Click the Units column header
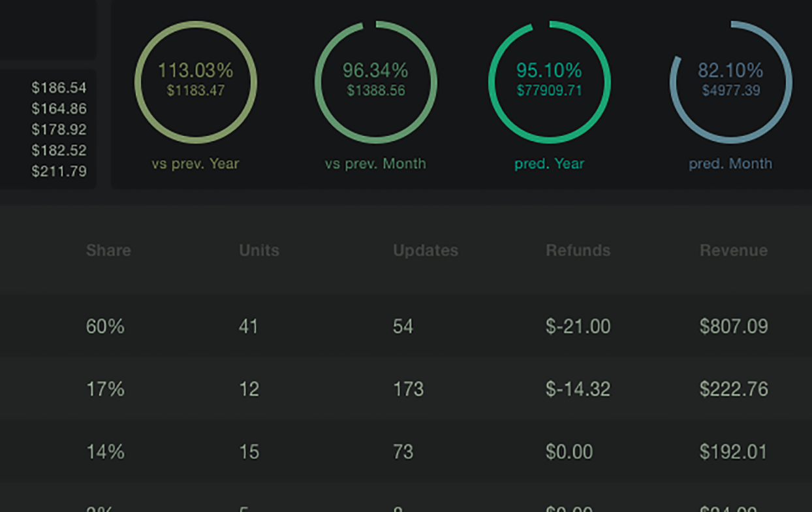812x512 pixels. tap(258, 250)
